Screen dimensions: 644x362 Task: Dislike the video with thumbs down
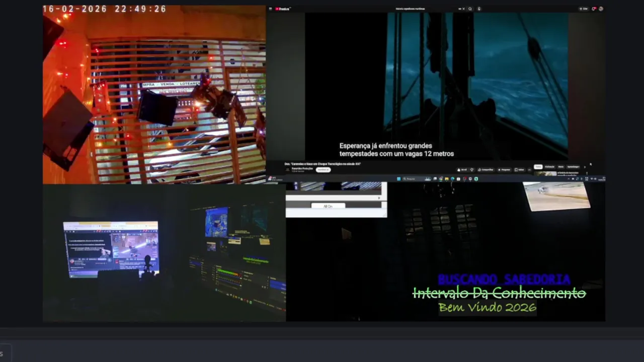click(x=472, y=169)
